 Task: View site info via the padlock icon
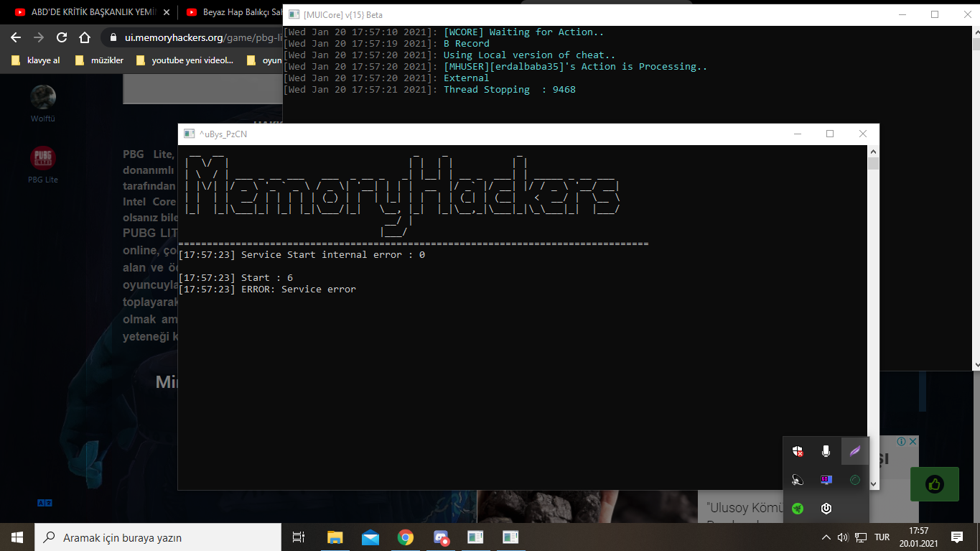(x=113, y=37)
